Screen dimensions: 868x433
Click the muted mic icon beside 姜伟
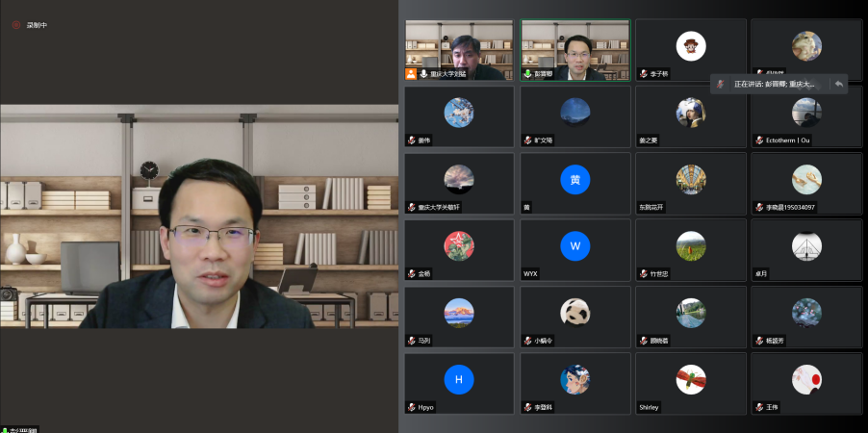411,140
